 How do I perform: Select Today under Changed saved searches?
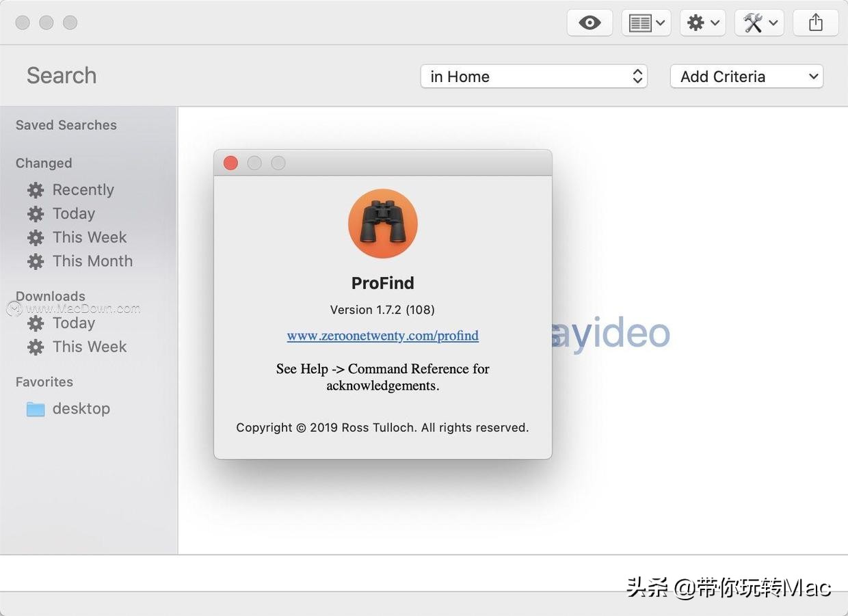point(73,214)
